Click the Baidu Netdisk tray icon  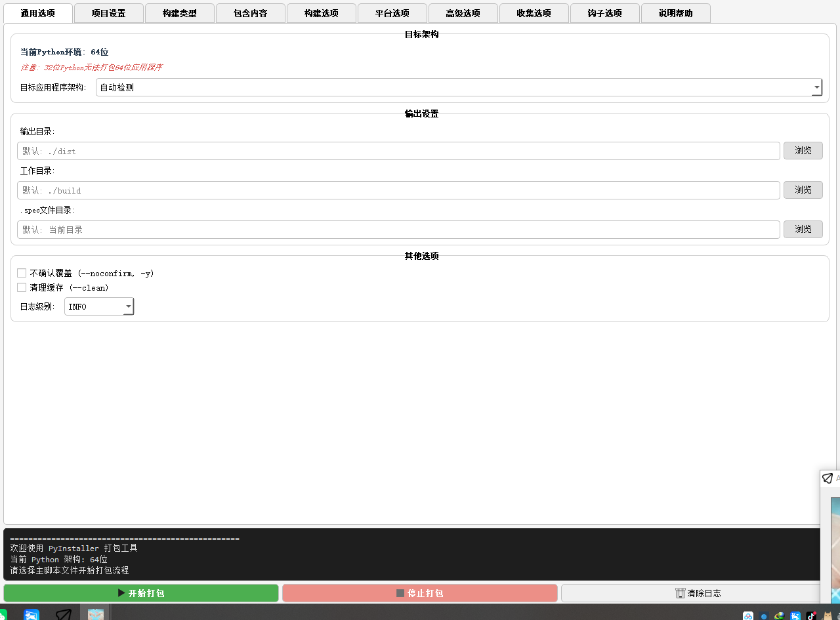pyautogui.click(x=747, y=616)
